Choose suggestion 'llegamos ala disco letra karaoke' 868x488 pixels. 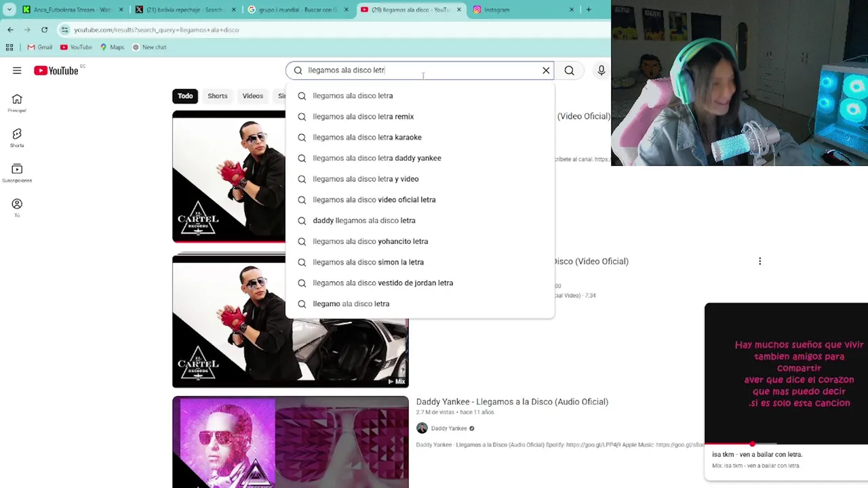click(x=420, y=138)
